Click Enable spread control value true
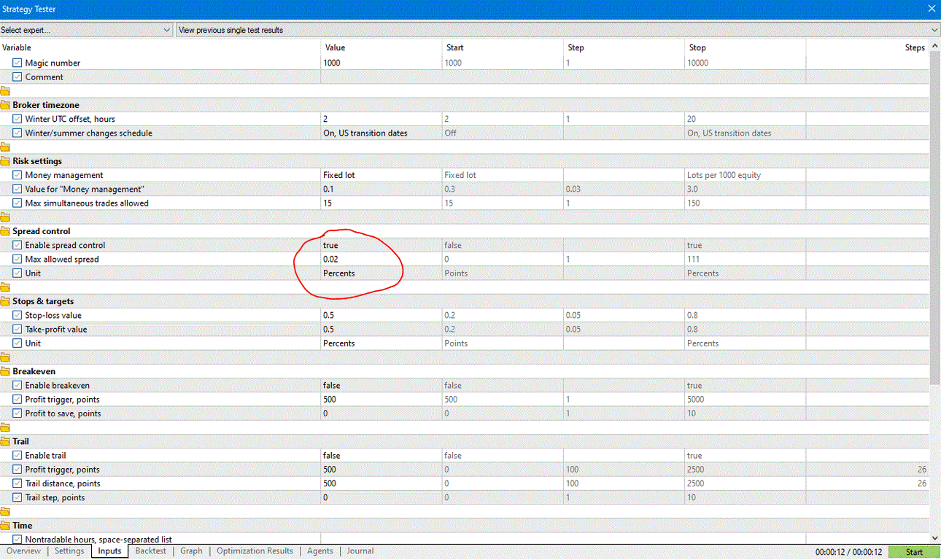 (382, 245)
